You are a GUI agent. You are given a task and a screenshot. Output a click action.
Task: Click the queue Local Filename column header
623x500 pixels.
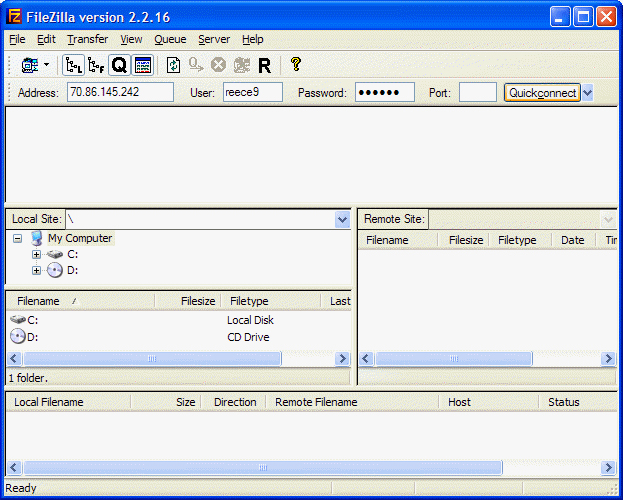coord(68,402)
